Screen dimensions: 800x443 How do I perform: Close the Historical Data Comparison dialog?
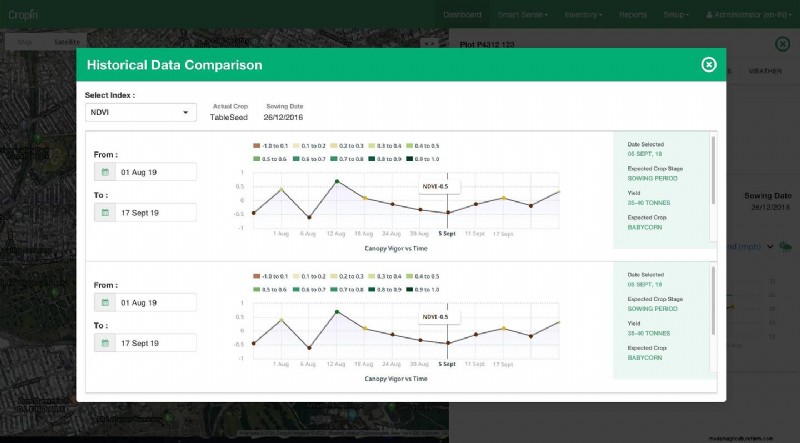pos(709,65)
